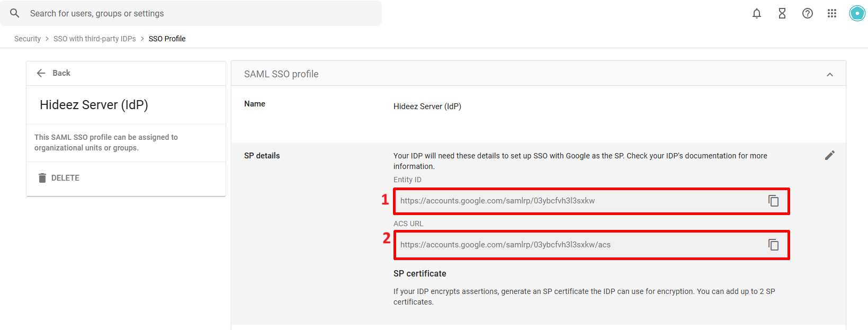Go to Security in the breadcrumb
The width and height of the screenshot is (868, 330).
click(28, 39)
